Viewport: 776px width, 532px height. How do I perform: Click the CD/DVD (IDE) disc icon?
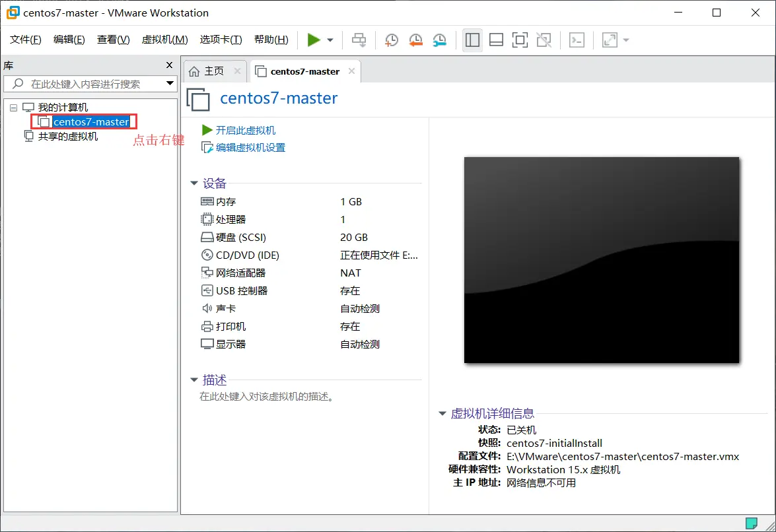click(x=207, y=255)
